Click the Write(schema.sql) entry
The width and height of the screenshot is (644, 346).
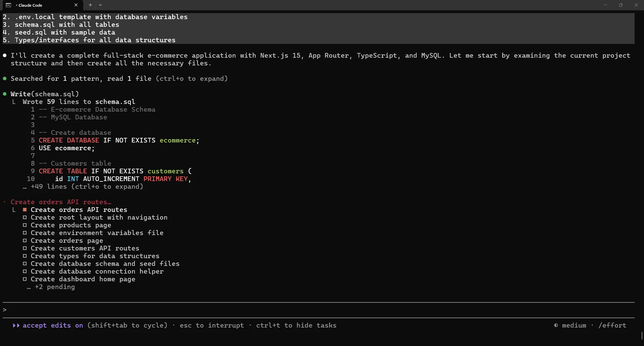(45, 94)
